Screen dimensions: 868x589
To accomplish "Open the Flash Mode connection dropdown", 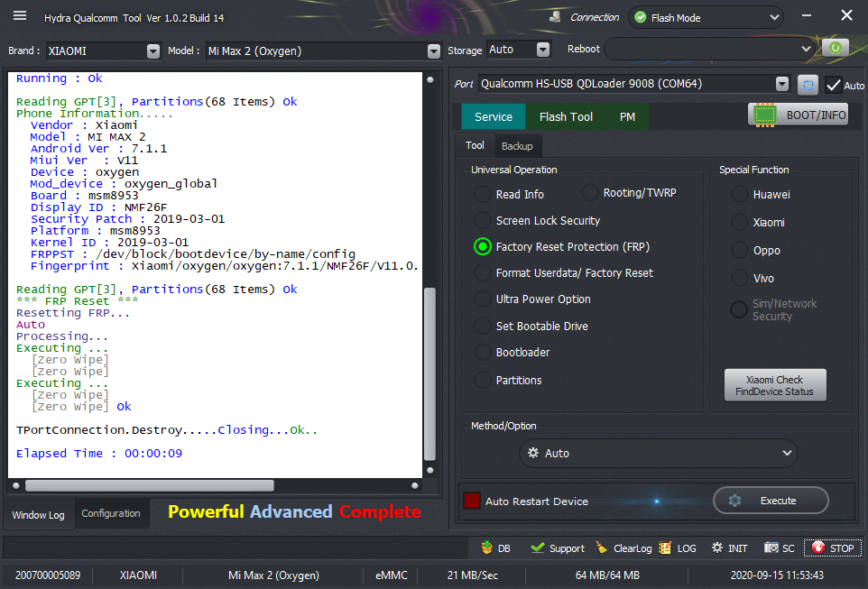I will click(706, 18).
